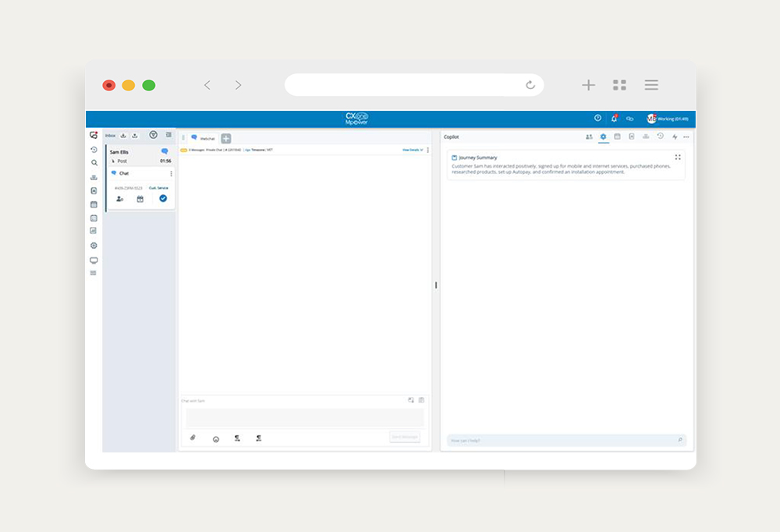Screen dimensions: 780x532
Task: Start a new interaction with the plus tab
Action: click(226, 138)
